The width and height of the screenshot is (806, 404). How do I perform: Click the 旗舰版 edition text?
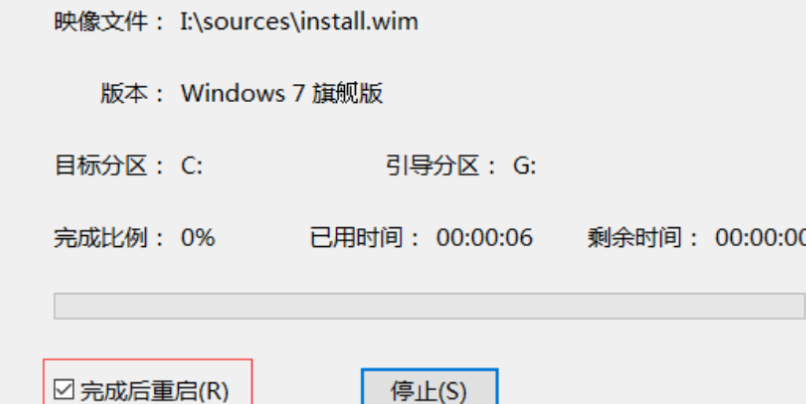[347, 94]
